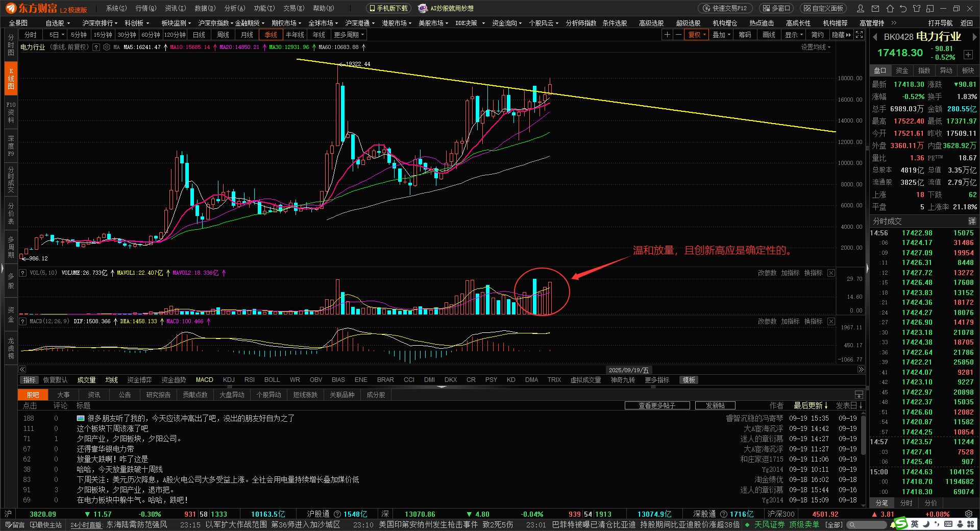Open the indicator settings gear icon
Viewport: 980px width, 531px height.
coord(107,47)
